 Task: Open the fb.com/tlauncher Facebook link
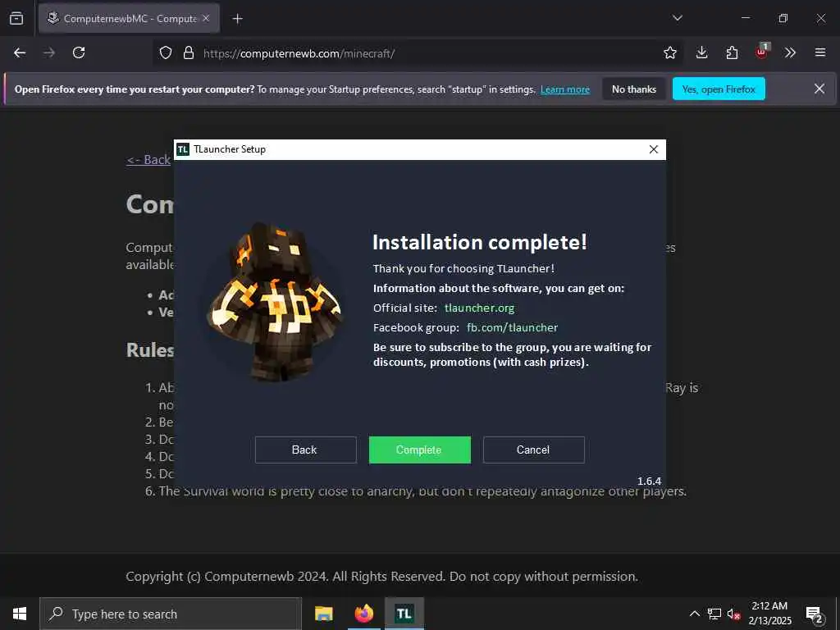pyautogui.click(x=512, y=327)
